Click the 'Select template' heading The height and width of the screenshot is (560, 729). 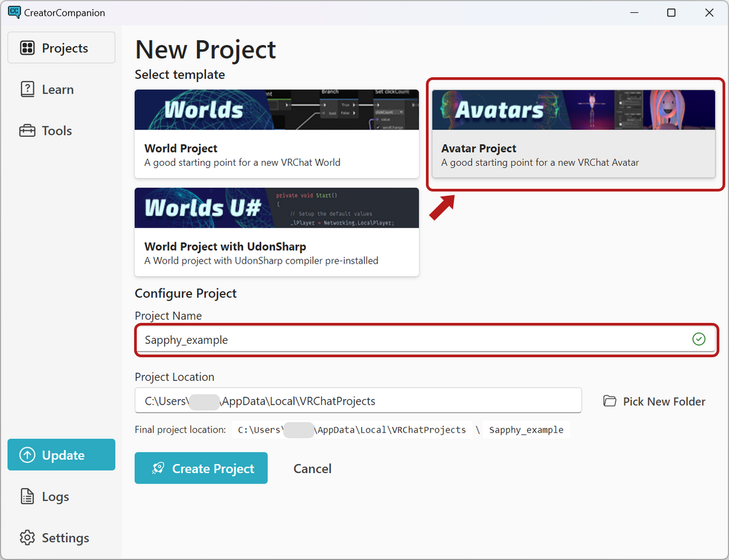[180, 75]
